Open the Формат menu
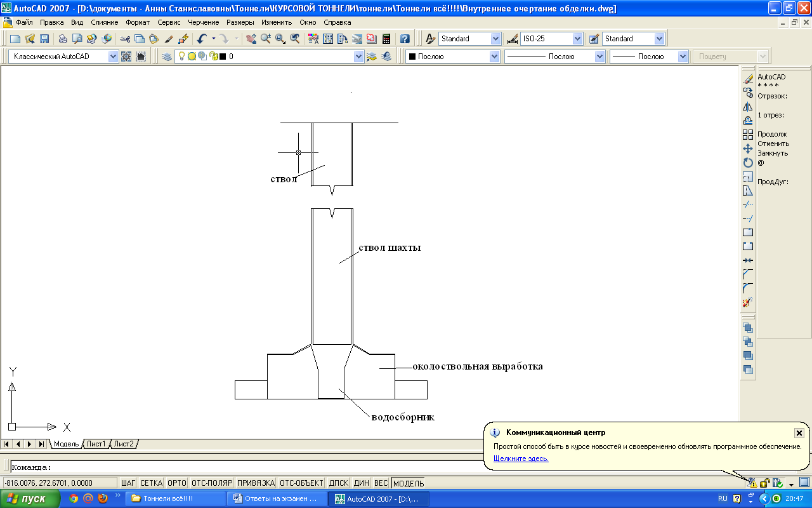Screen dimensions: 812x508 click(x=138, y=22)
